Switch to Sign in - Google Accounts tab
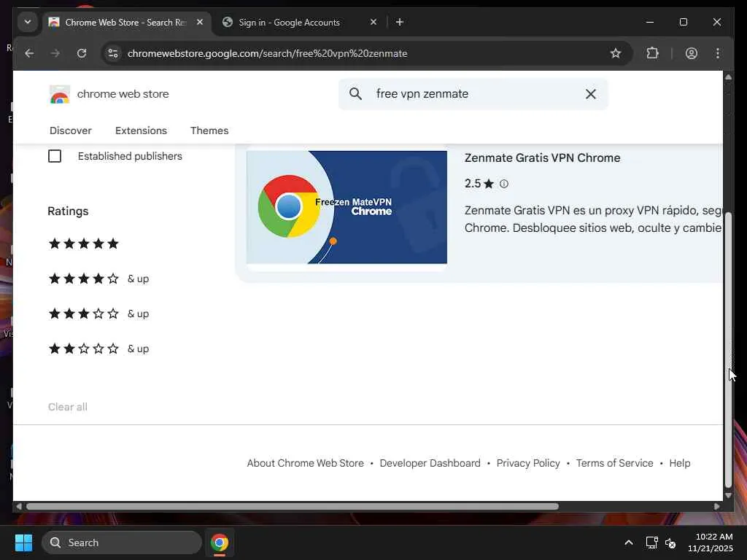This screenshot has height=560, width=747. [x=289, y=23]
